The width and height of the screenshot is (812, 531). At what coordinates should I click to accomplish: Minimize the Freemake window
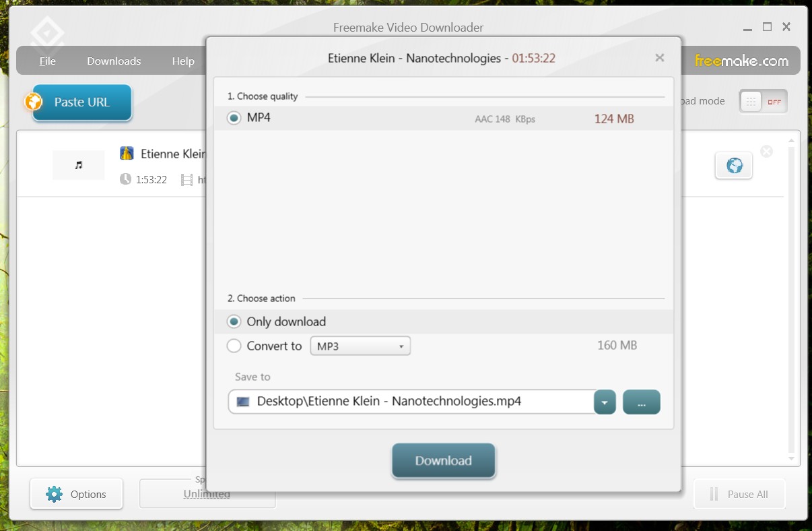tap(749, 28)
